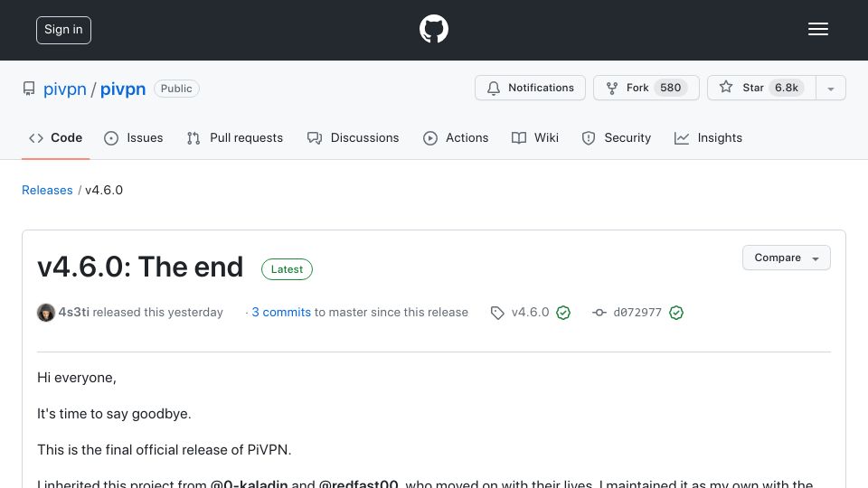Open the hamburger navigation menu
The width and height of the screenshot is (868, 488).
(817, 29)
